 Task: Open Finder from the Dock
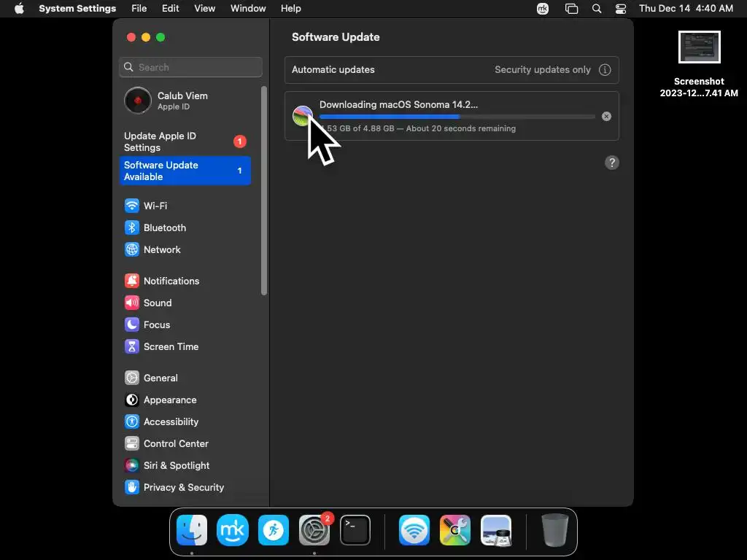(192, 530)
